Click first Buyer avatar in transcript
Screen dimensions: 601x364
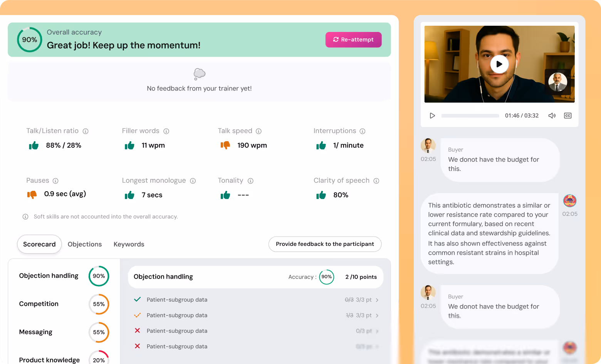click(x=428, y=146)
